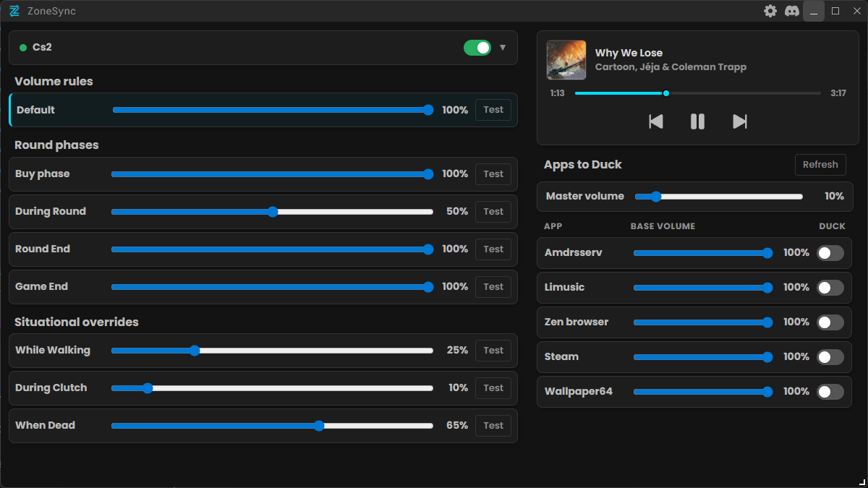The image size is (868, 488).
Task: Select the Cs2 profile name
Action: click(42, 48)
